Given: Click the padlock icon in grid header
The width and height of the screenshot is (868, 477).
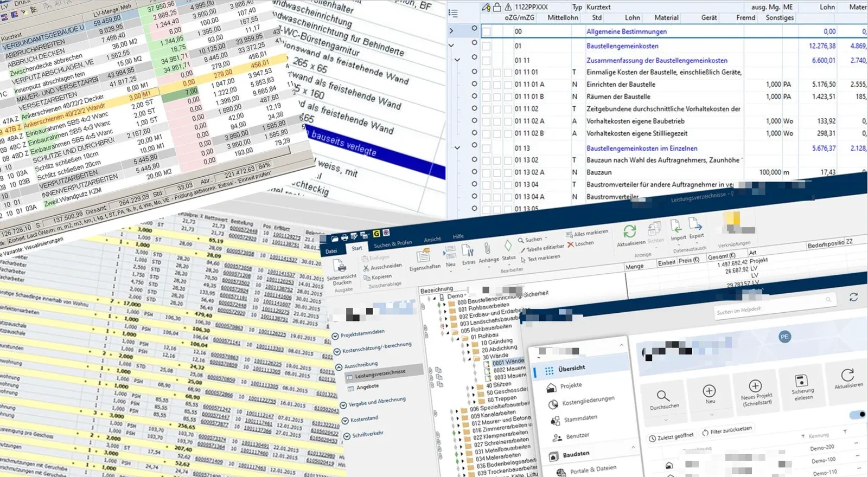Looking at the screenshot, I should click(x=497, y=7).
